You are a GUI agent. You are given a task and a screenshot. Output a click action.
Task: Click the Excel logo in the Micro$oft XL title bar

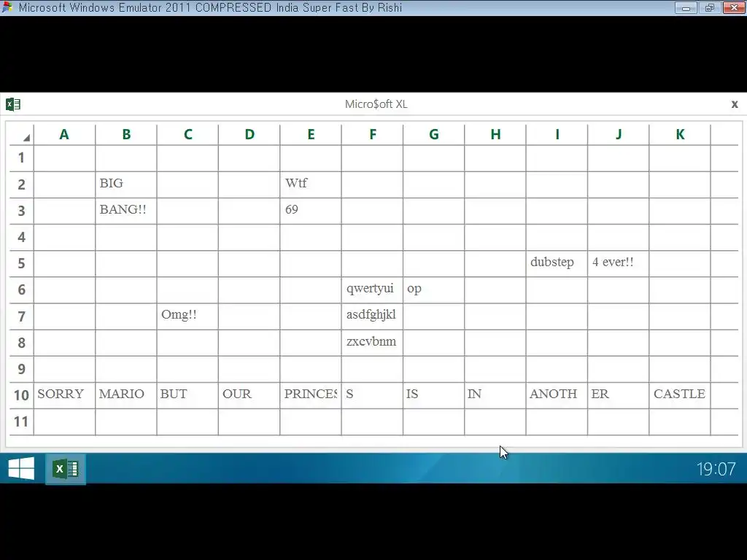[13, 104]
